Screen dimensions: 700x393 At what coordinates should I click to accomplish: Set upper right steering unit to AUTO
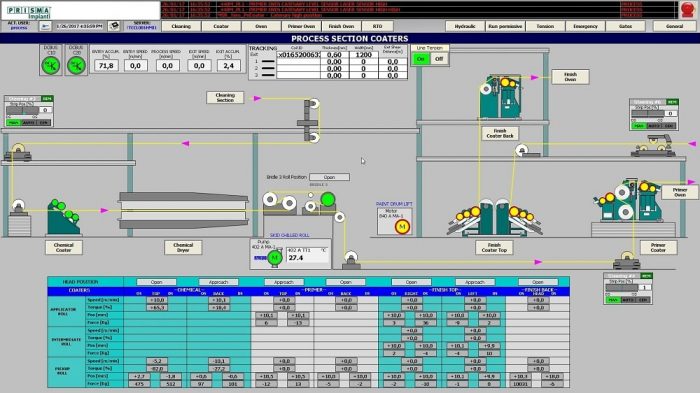tap(654, 126)
